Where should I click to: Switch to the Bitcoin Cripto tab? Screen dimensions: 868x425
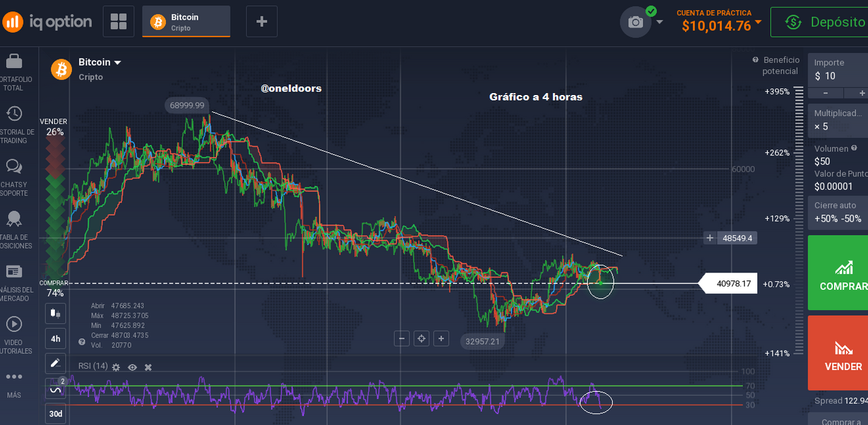pyautogui.click(x=186, y=22)
